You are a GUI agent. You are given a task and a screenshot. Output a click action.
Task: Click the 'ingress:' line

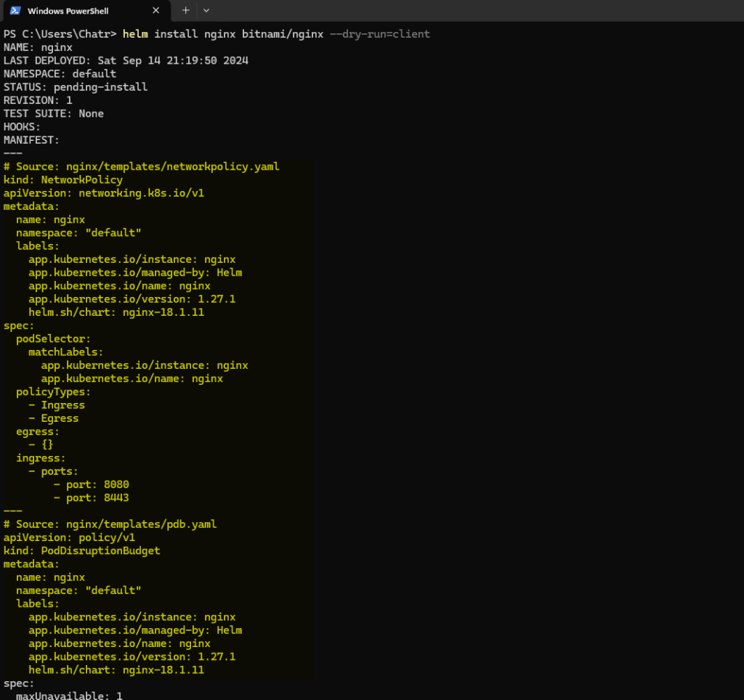point(41,458)
